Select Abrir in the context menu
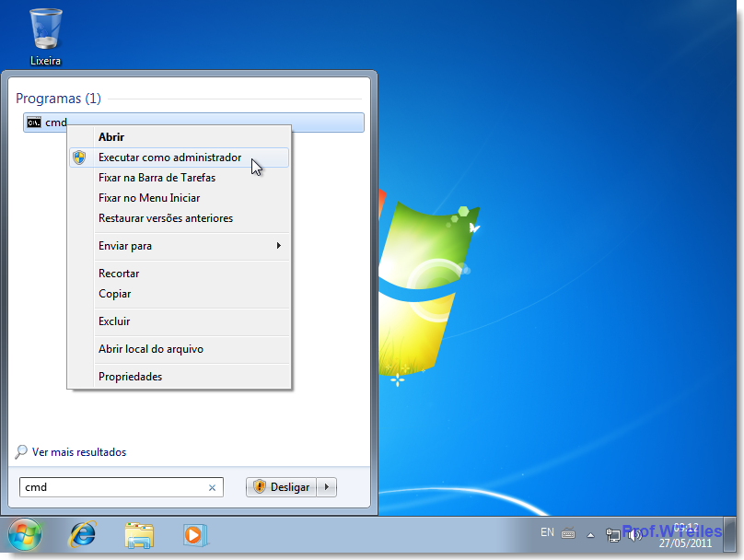The image size is (744, 560). pos(179,137)
